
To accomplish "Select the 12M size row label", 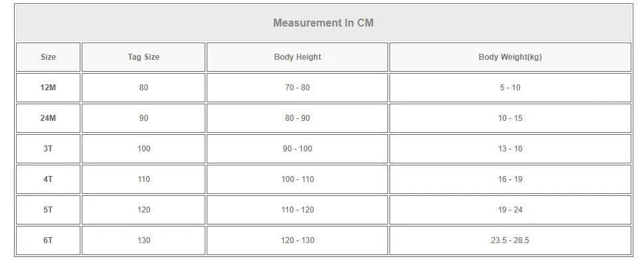I will 48,88.
